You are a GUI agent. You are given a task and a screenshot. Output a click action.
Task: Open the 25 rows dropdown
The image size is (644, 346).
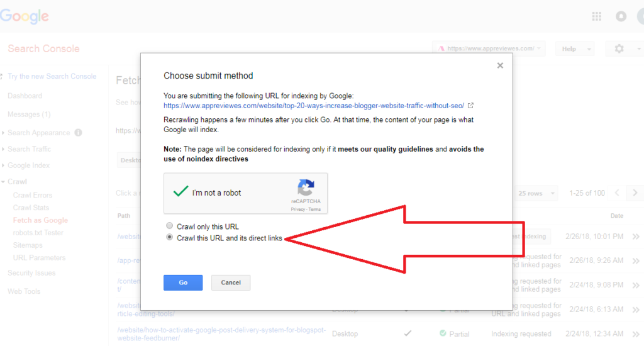coord(536,193)
